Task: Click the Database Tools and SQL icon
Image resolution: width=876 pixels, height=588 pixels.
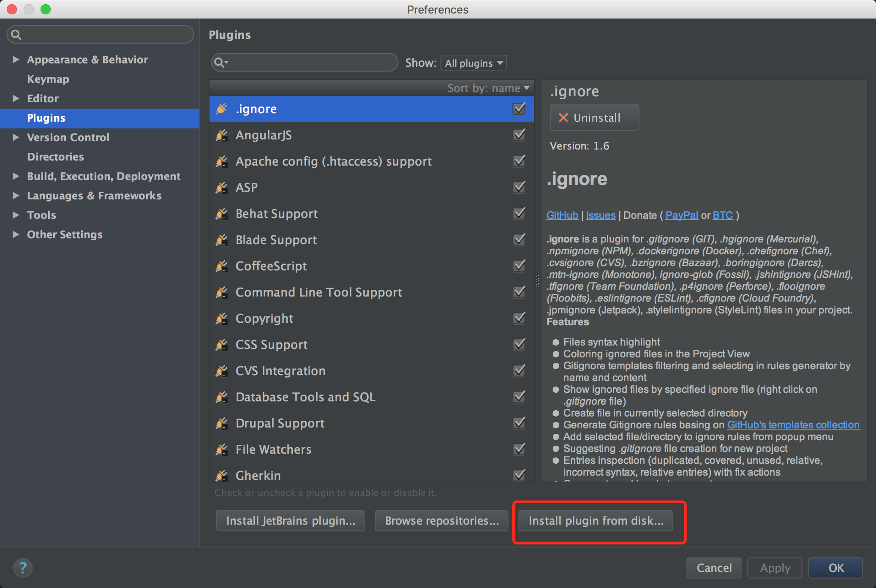Action: pos(222,397)
